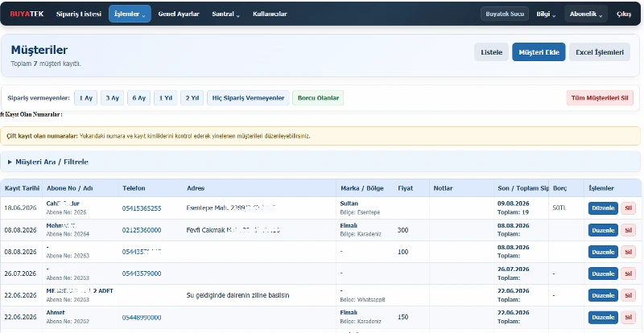This screenshot has width=644, height=333.
Task: Show Hiç Sipariş Vermeyenler
Action: click(248, 98)
